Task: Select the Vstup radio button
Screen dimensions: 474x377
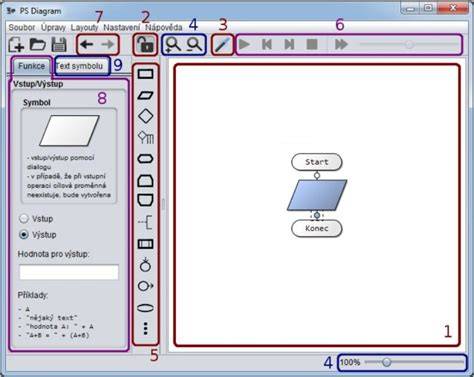Action: [x=24, y=219]
